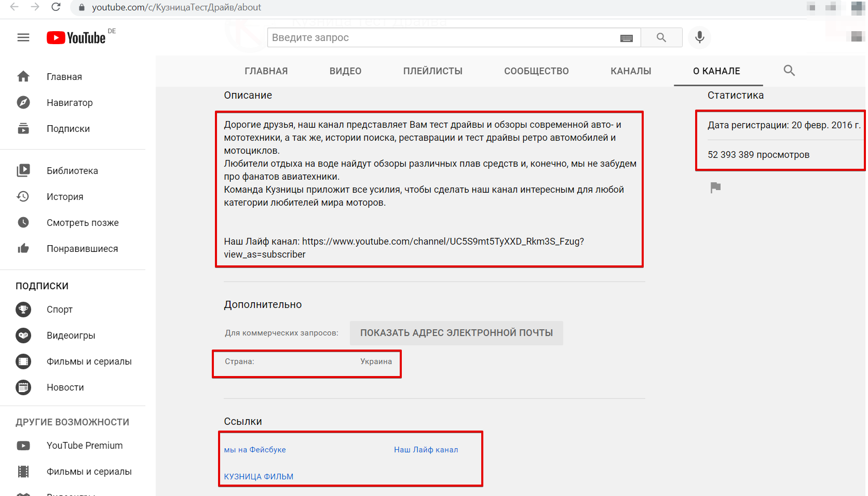Click the Спорт trophy icon
Image resolution: width=868 pixels, height=496 pixels.
pyautogui.click(x=23, y=310)
